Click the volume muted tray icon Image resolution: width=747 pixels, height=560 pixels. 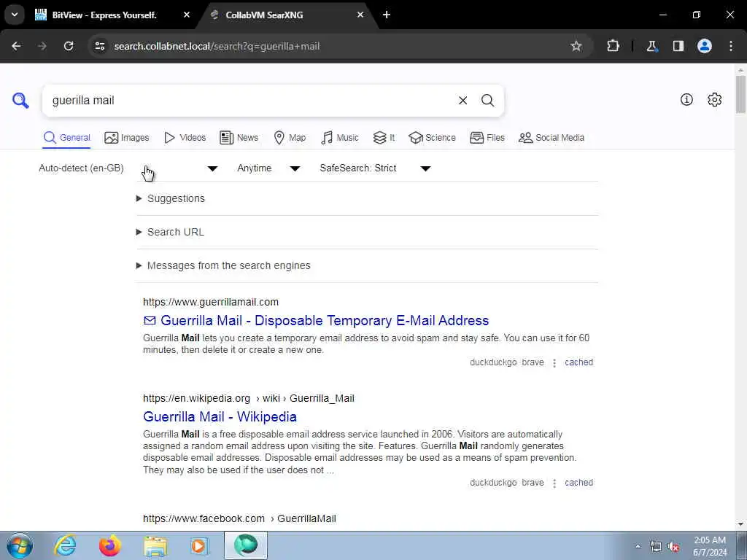click(x=673, y=547)
